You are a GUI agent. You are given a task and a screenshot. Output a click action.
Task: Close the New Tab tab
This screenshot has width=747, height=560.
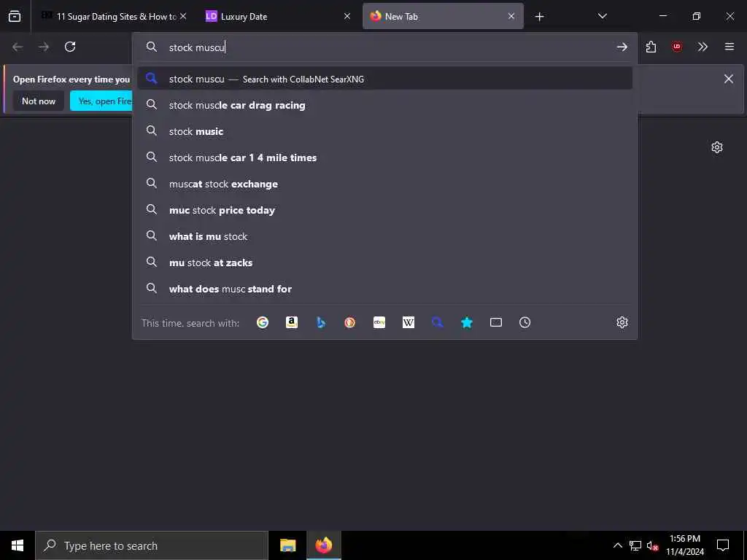tap(511, 16)
